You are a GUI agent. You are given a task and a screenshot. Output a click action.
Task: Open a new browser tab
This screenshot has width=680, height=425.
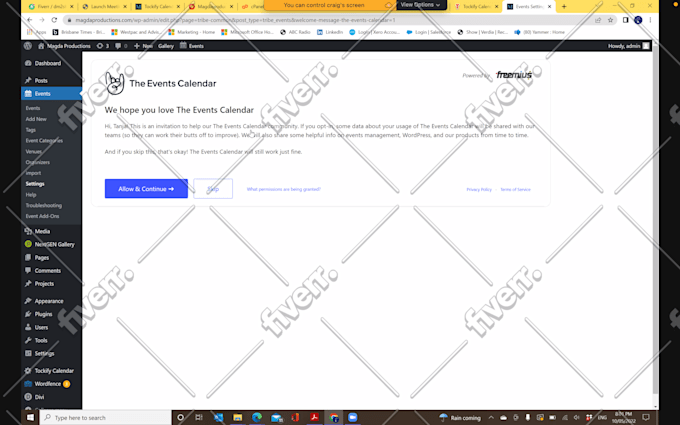click(564, 7)
